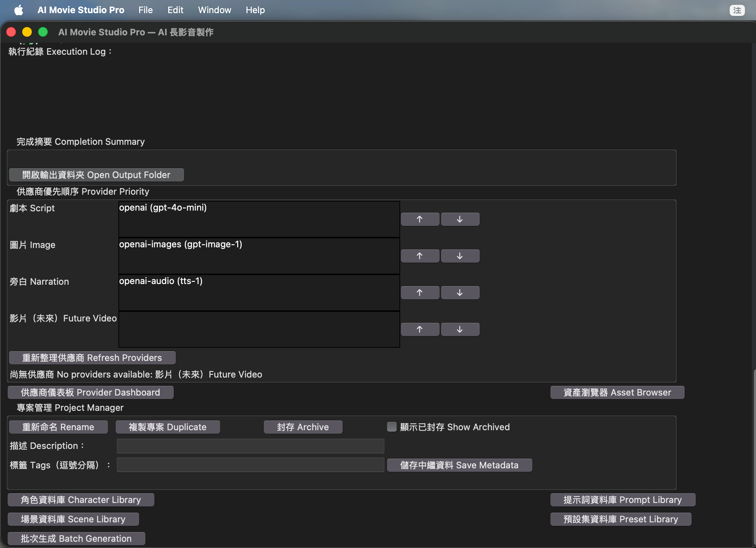Focus the Tags input field
This screenshot has width=756, height=548.
click(250, 465)
